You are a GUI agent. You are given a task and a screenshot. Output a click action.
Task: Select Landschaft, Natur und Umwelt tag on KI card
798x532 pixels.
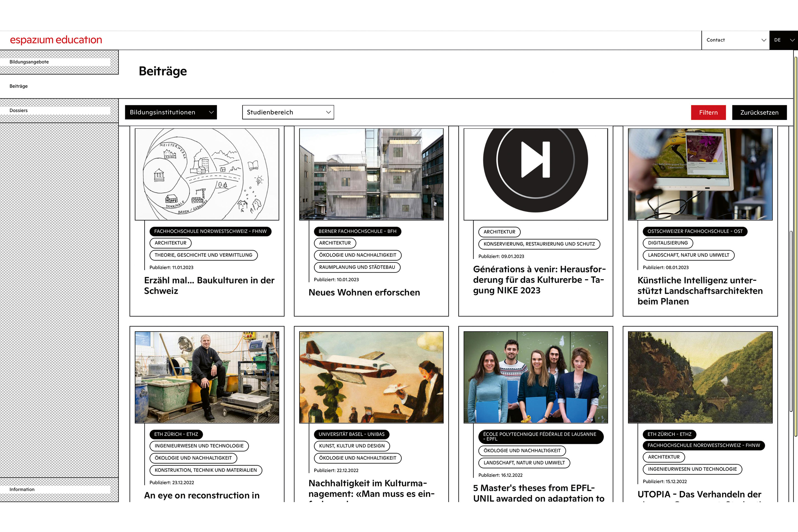point(689,255)
